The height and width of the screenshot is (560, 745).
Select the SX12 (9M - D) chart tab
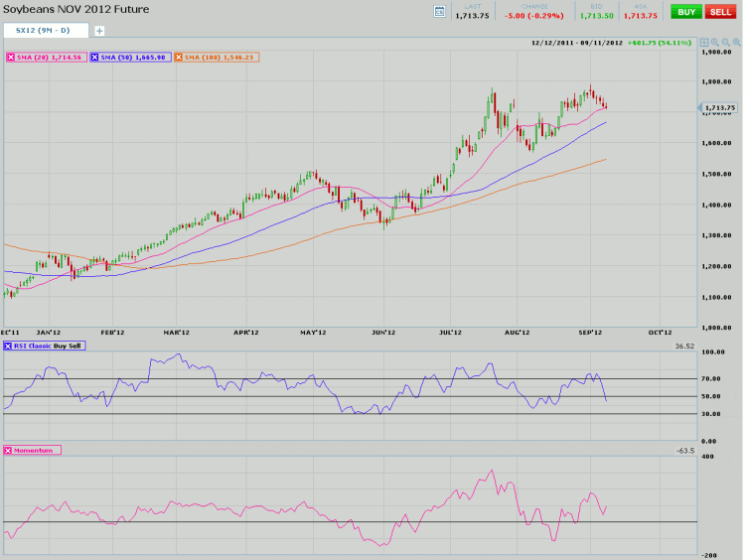tap(45, 31)
